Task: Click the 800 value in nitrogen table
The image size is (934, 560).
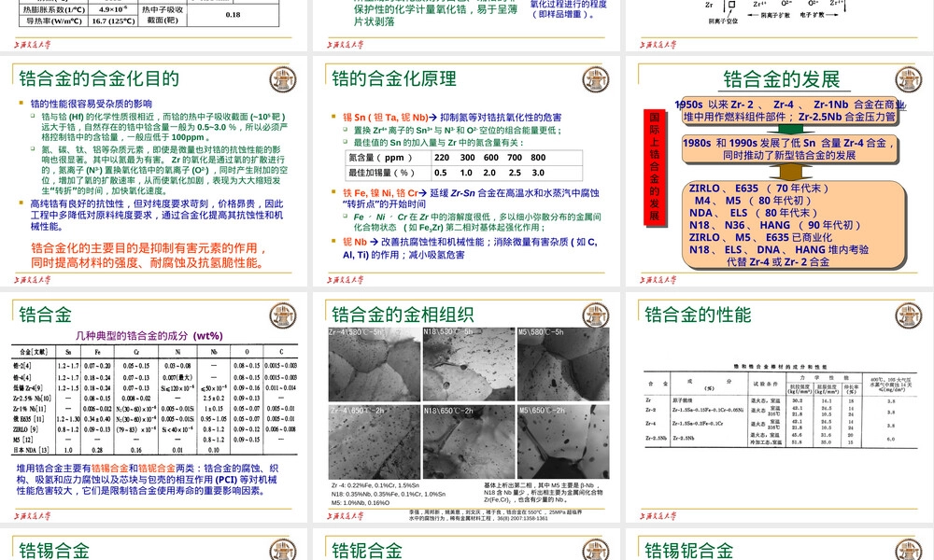Action: pos(538,158)
